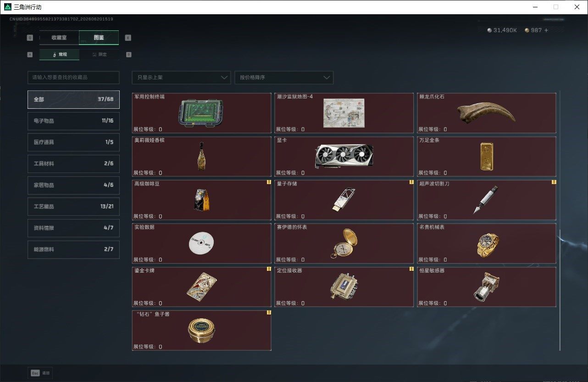
Task: Open the 军用控制终端 item card
Action: coord(201,113)
